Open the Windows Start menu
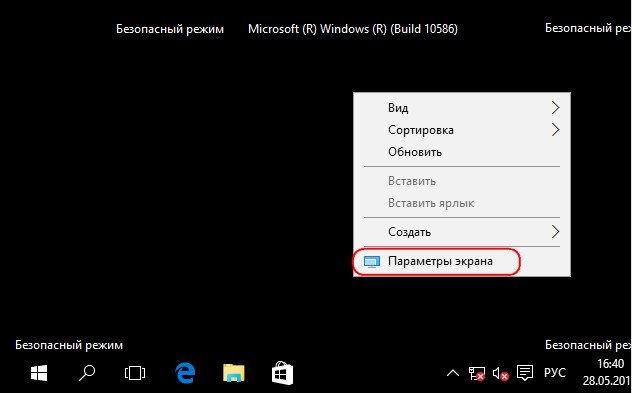The image size is (632, 393). (39, 373)
